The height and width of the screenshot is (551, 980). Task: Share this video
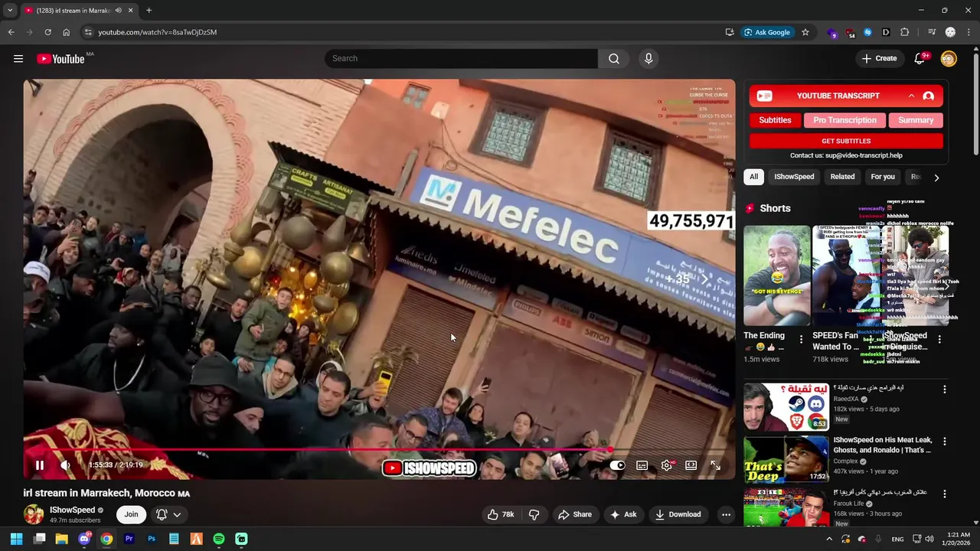click(574, 514)
